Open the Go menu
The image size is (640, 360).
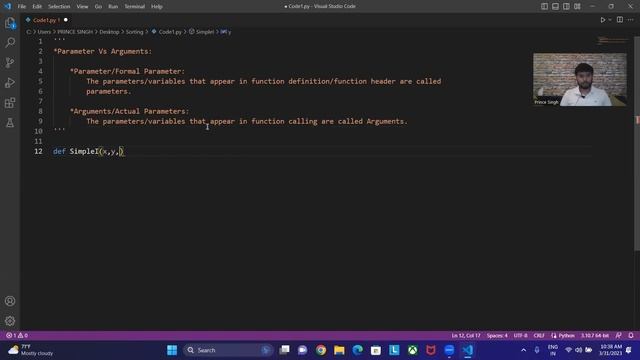pyautogui.click(x=98, y=7)
